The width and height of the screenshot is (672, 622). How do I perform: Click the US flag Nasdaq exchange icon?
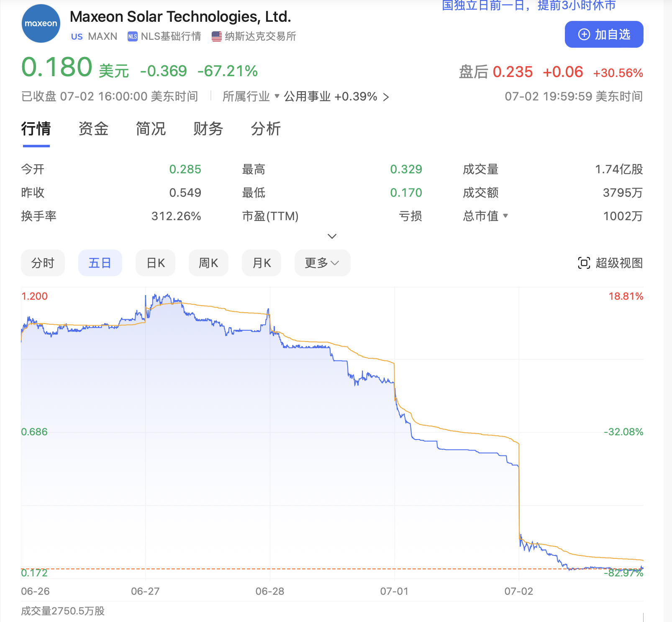[216, 36]
